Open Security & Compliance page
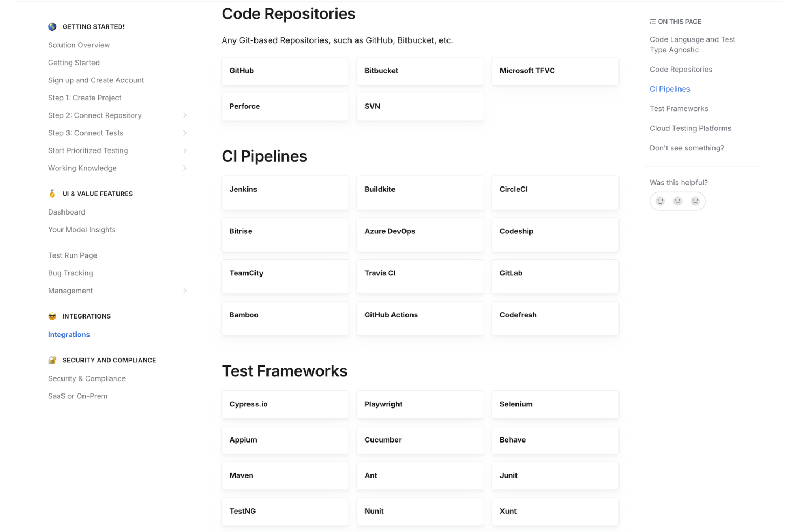Viewport: 798px width, 532px height. [x=87, y=378]
